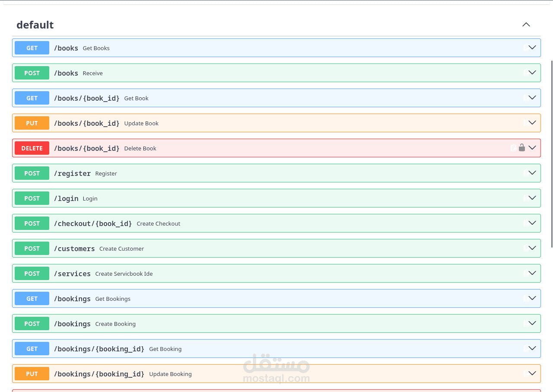Screen dimensions: 553x392
Task: Copy the Delete Book endpoint path icon
Action: click(513, 148)
